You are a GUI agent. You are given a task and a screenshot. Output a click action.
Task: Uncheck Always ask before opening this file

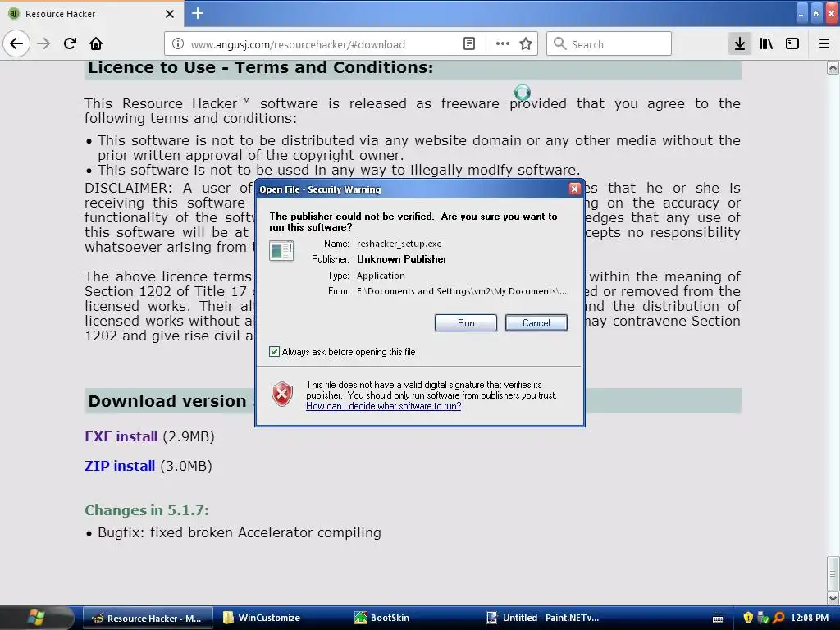tap(274, 351)
